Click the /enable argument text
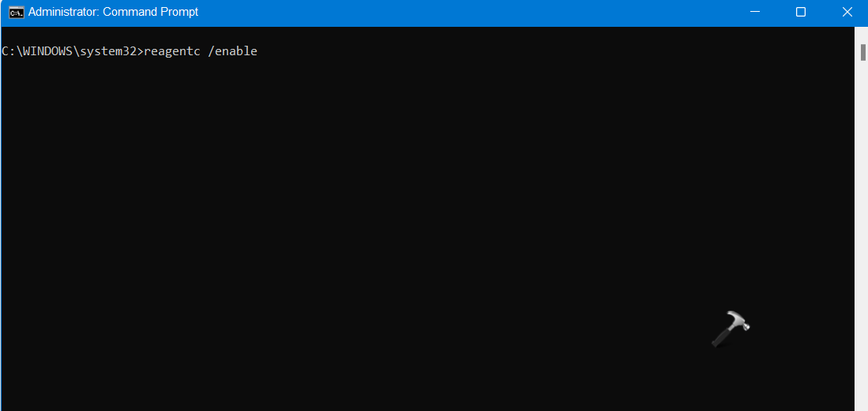The height and width of the screenshot is (411, 868). [x=232, y=51]
